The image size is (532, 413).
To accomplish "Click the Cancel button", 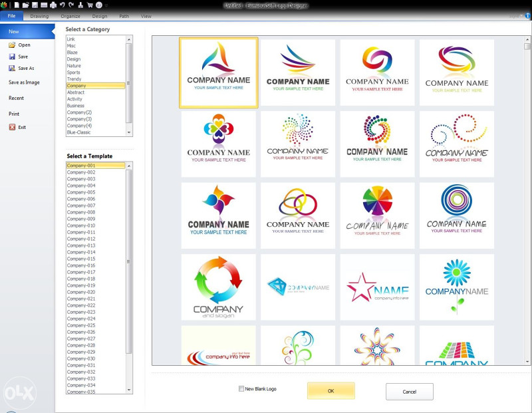I will pyautogui.click(x=410, y=392).
